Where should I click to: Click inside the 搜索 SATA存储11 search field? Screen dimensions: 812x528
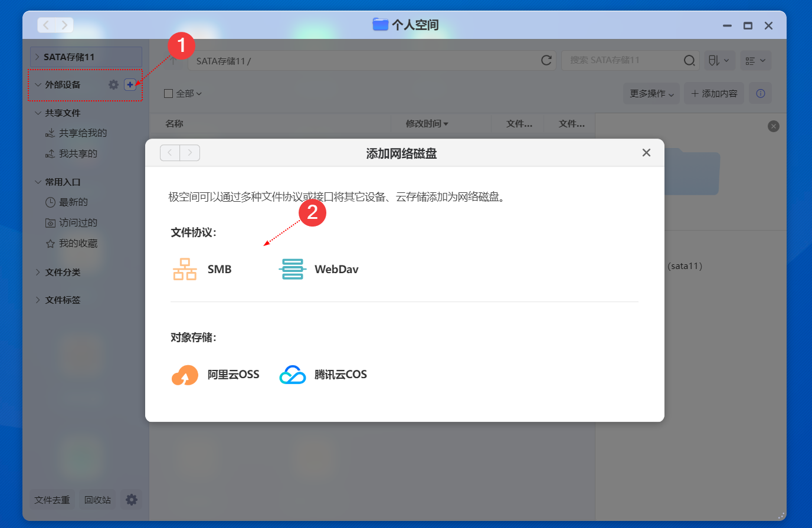tap(614, 60)
